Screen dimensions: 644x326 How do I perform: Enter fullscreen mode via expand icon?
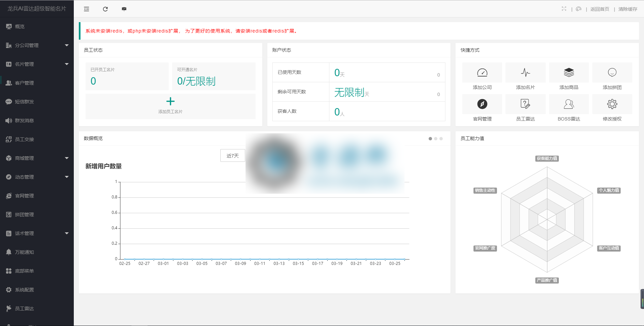pyautogui.click(x=564, y=9)
